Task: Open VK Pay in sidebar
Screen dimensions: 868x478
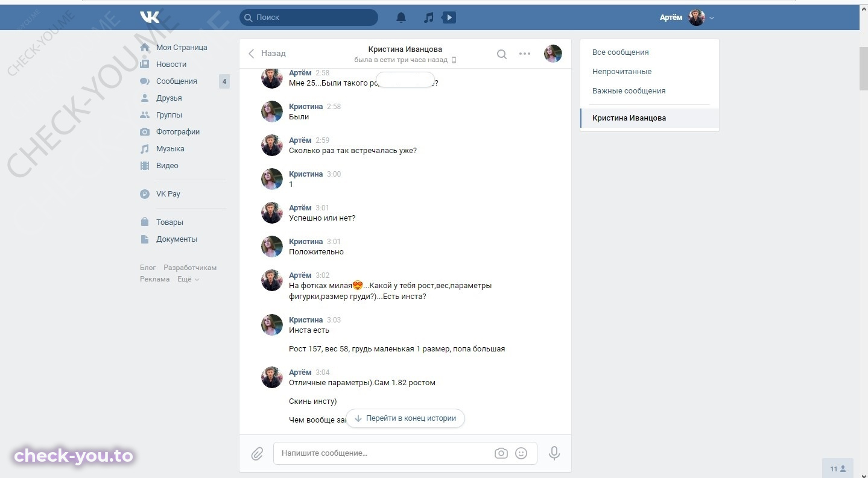Action: coord(168,194)
